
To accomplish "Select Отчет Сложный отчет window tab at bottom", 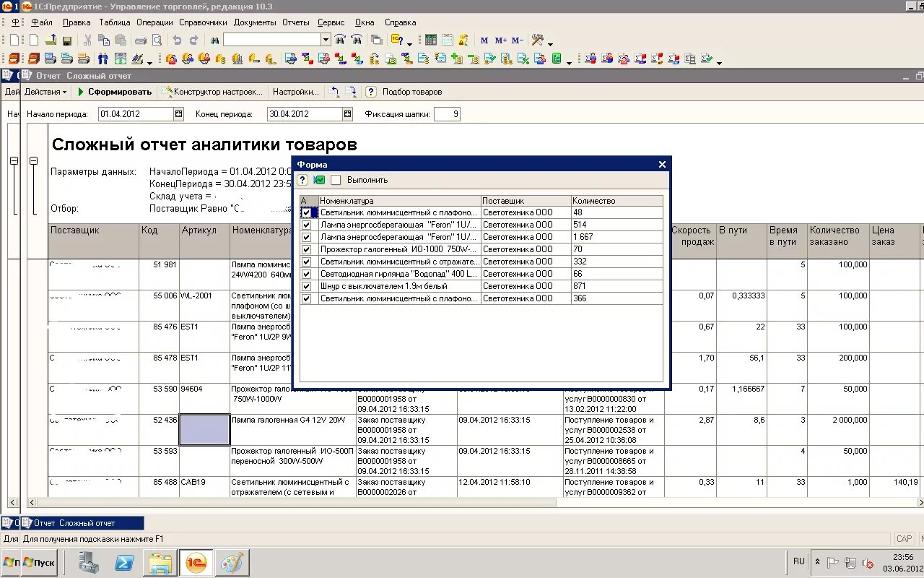I will [x=82, y=523].
